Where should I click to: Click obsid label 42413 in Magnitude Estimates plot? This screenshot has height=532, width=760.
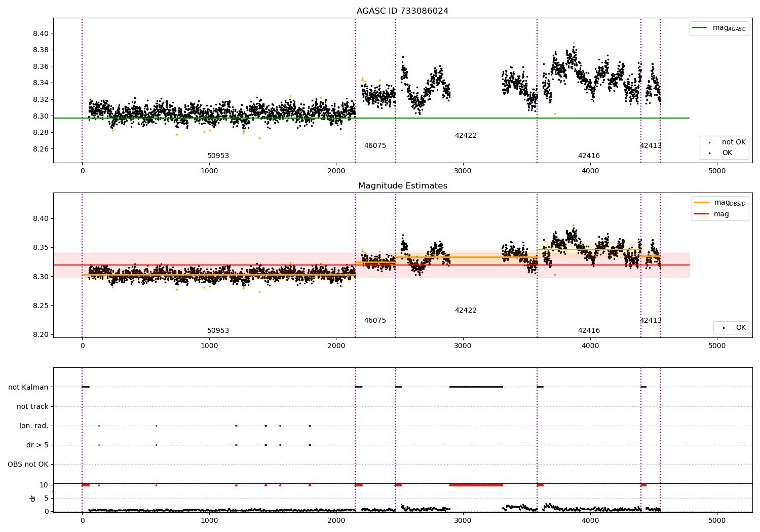click(x=651, y=320)
